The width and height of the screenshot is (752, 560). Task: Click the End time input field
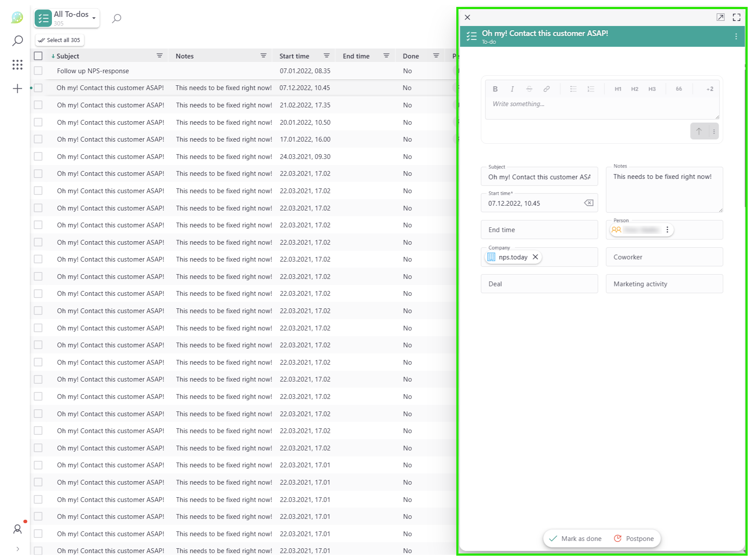[x=539, y=230]
